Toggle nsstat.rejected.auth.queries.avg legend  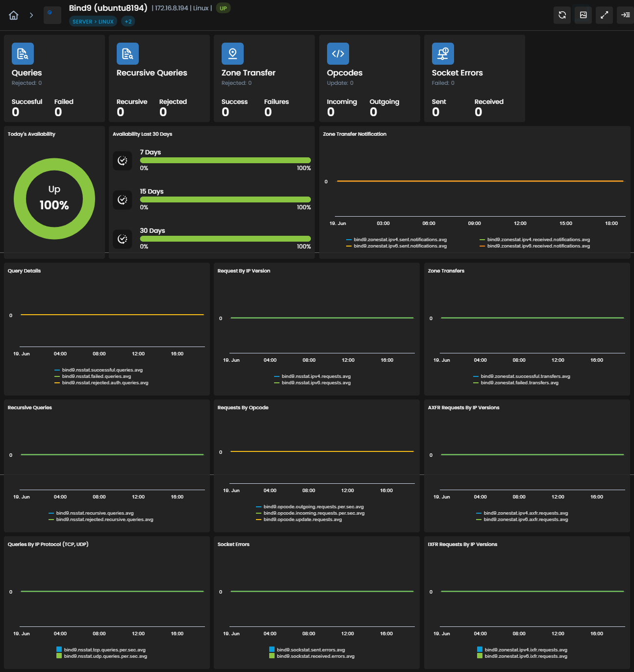click(x=101, y=383)
